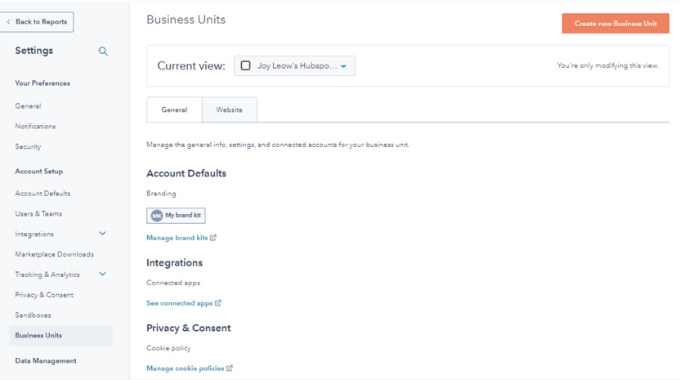Select Integrations in the sidebar

click(34, 234)
